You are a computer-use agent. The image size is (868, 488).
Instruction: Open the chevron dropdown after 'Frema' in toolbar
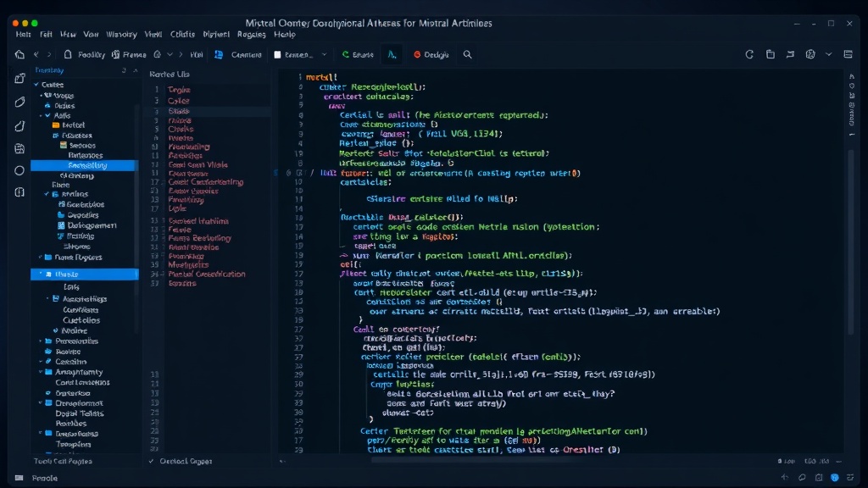pyautogui.click(x=170, y=54)
